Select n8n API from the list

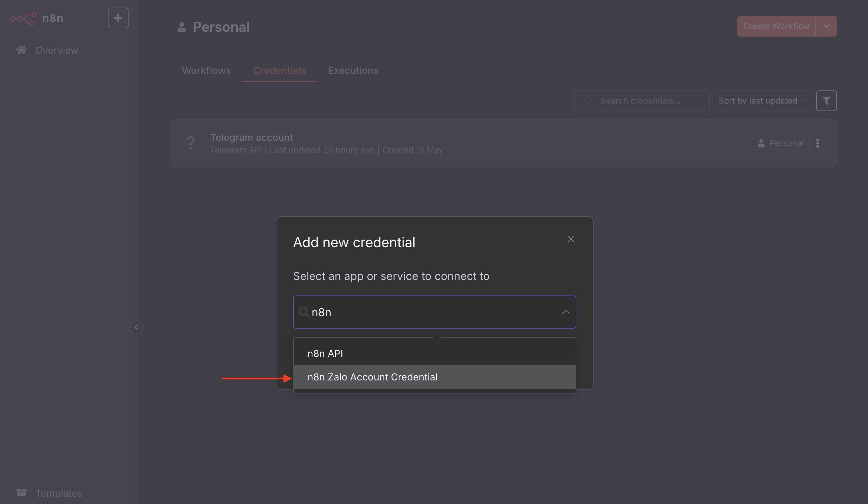(x=434, y=353)
